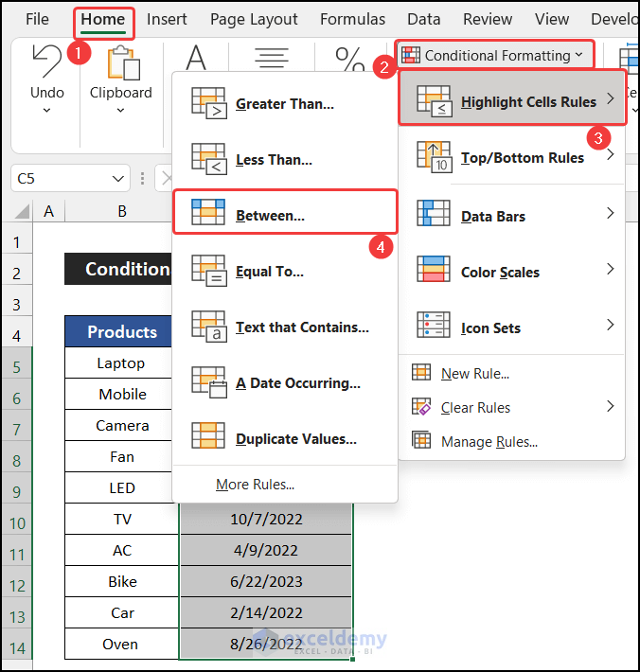This screenshot has width=640, height=672.
Task: Switch to the Home tab
Action: 103,19
